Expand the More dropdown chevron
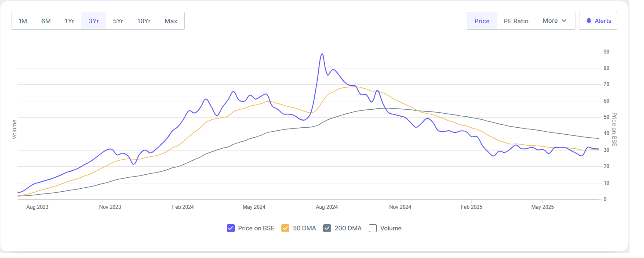 pyautogui.click(x=564, y=21)
